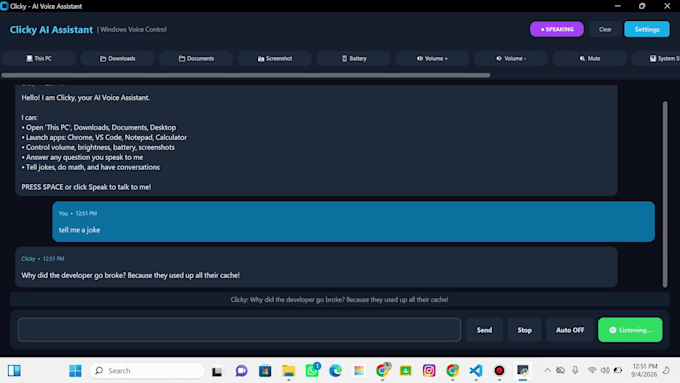Click the Clicky status line caption
Screen dimensions: 680x383
[x=340, y=299]
